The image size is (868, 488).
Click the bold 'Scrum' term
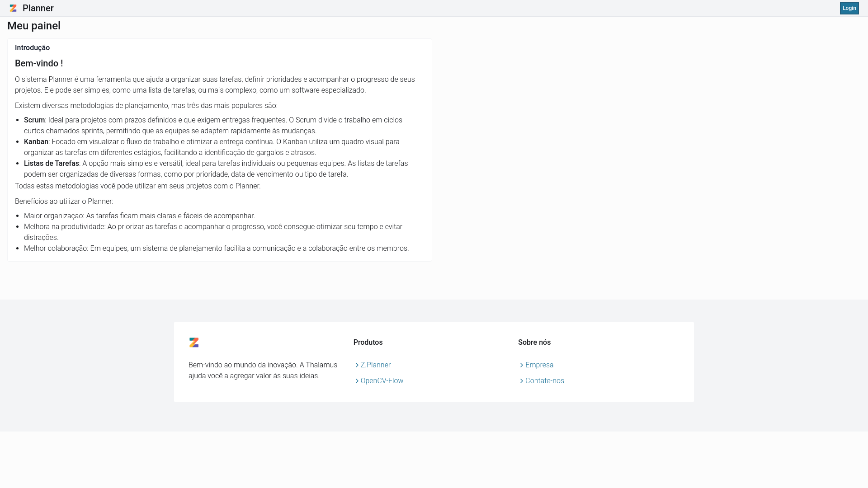[34, 120]
